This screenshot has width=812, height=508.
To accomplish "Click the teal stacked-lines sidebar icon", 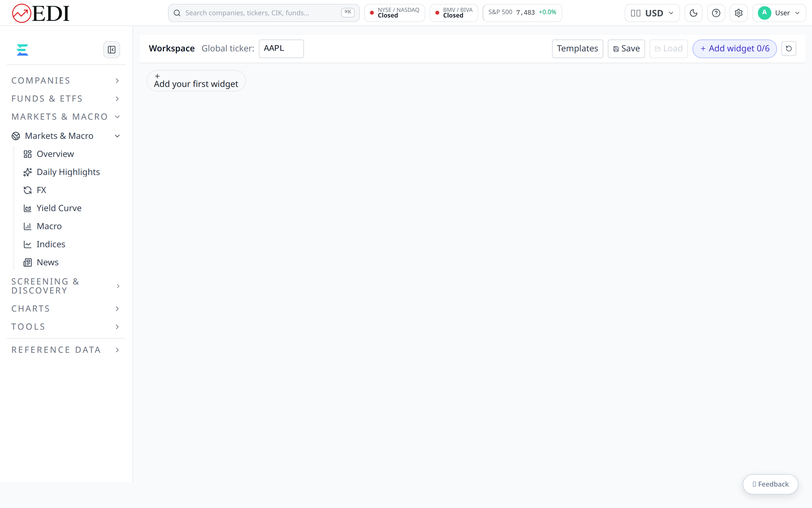I will pos(23,50).
